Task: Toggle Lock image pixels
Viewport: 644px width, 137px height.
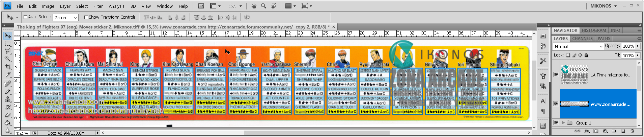Action: click(x=574, y=55)
